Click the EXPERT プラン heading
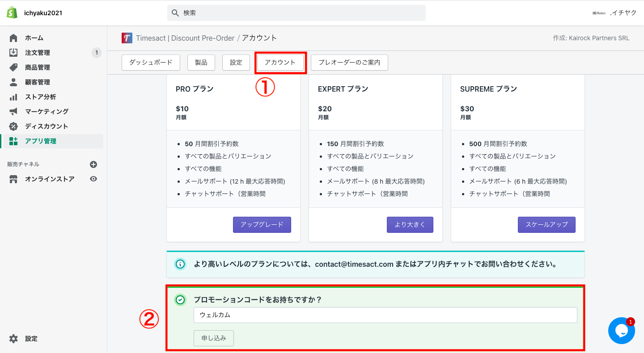 coord(343,89)
